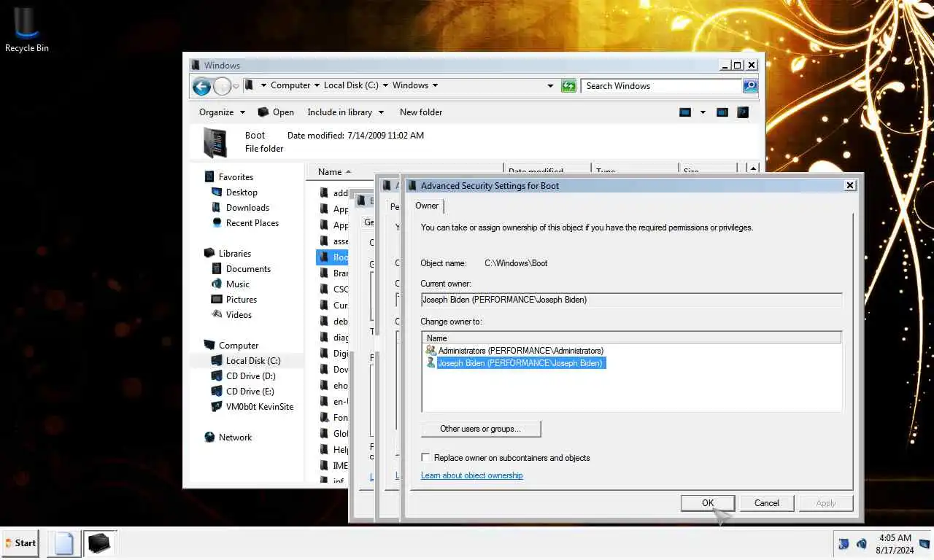Expand the arrow after Local Disk (C:) breadcrumb
This screenshot has height=560, width=934.
pyautogui.click(x=385, y=85)
